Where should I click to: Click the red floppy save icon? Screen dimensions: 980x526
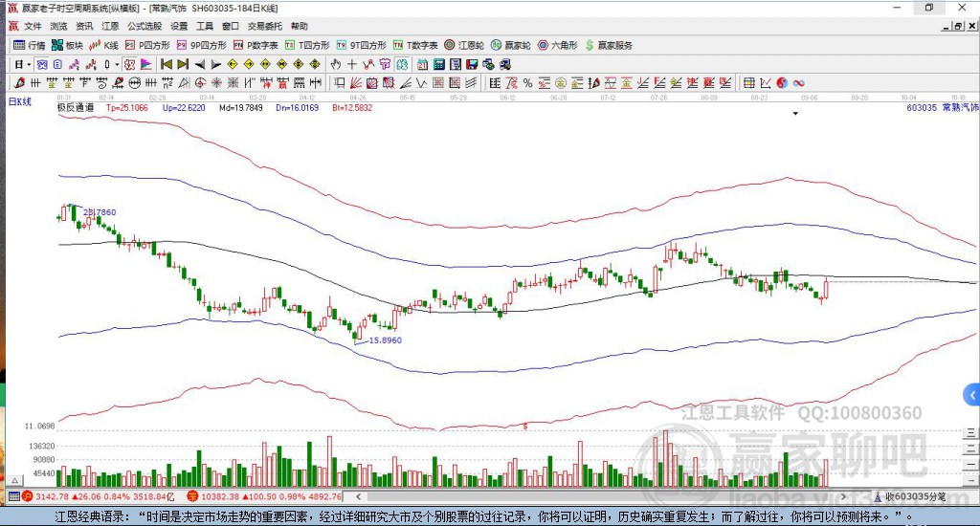tap(472, 64)
